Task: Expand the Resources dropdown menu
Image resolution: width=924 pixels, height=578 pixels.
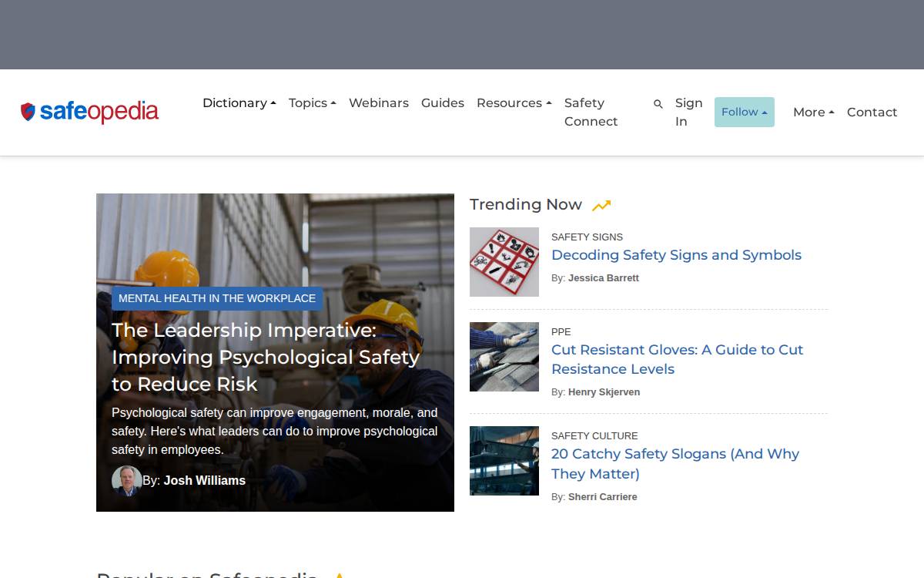Action: pyautogui.click(x=514, y=102)
